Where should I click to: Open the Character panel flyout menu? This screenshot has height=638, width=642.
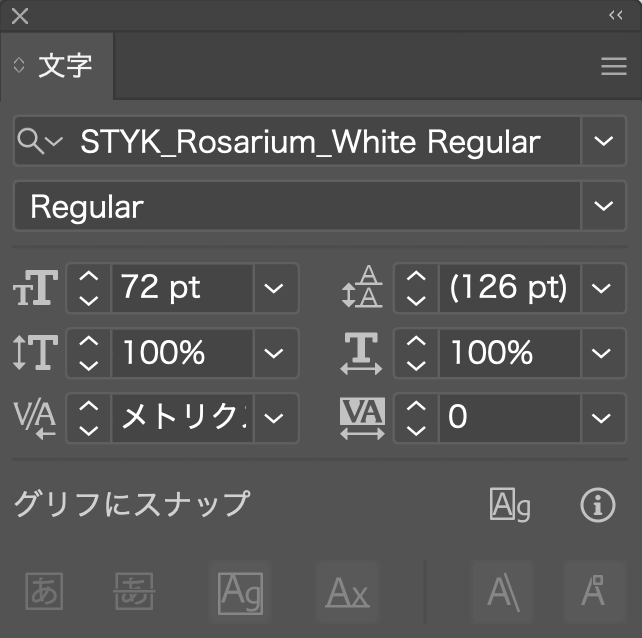click(x=614, y=66)
